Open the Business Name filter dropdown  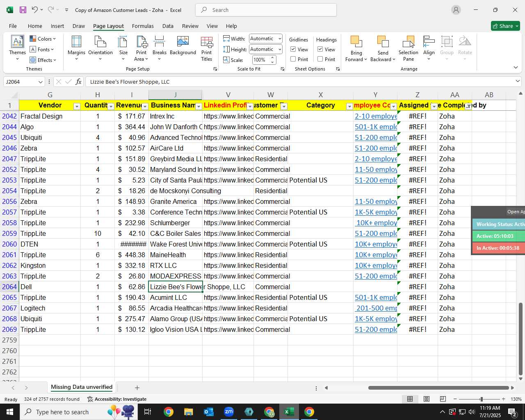[x=199, y=106]
